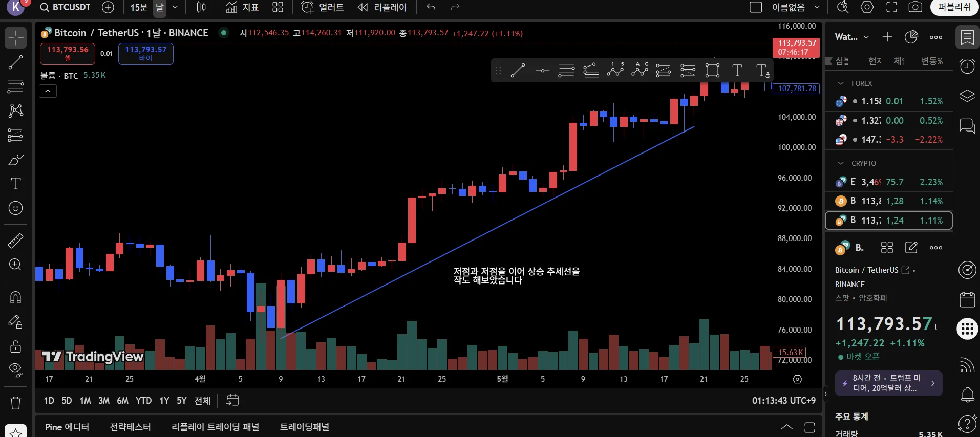Select the trend line tool in left sidebar

pyautogui.click(x=16, y=62)
